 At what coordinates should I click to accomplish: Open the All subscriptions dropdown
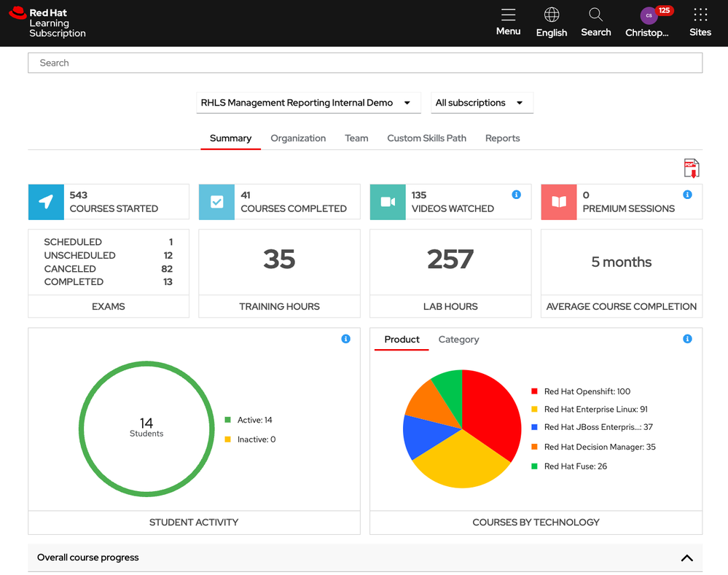pyautogui.click(x=480, y=103)
